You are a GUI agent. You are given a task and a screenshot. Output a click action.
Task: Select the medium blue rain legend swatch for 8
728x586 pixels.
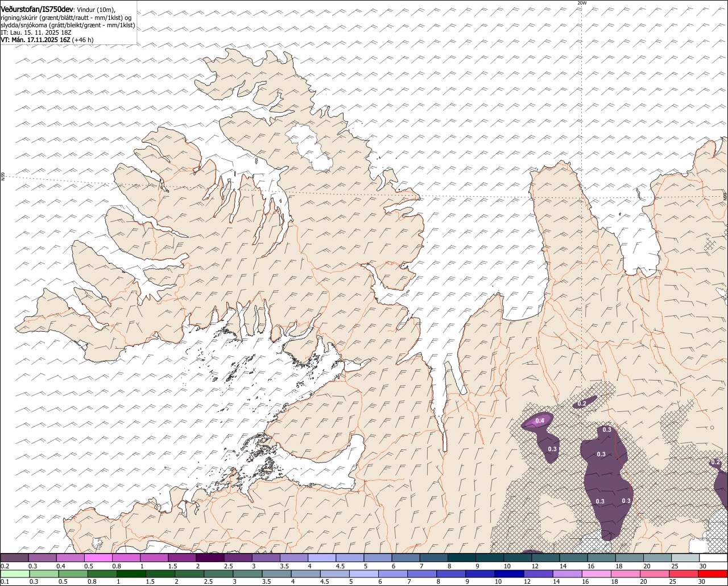[451, 573]
